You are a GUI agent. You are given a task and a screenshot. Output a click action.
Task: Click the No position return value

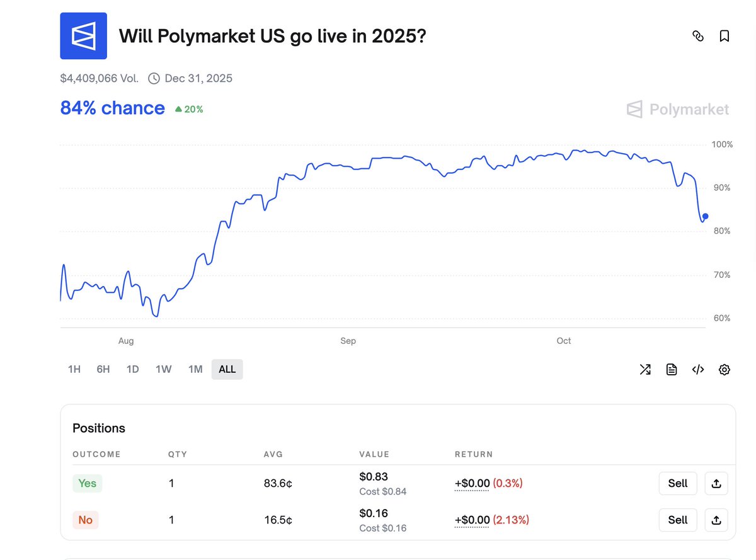coord(472,520)
